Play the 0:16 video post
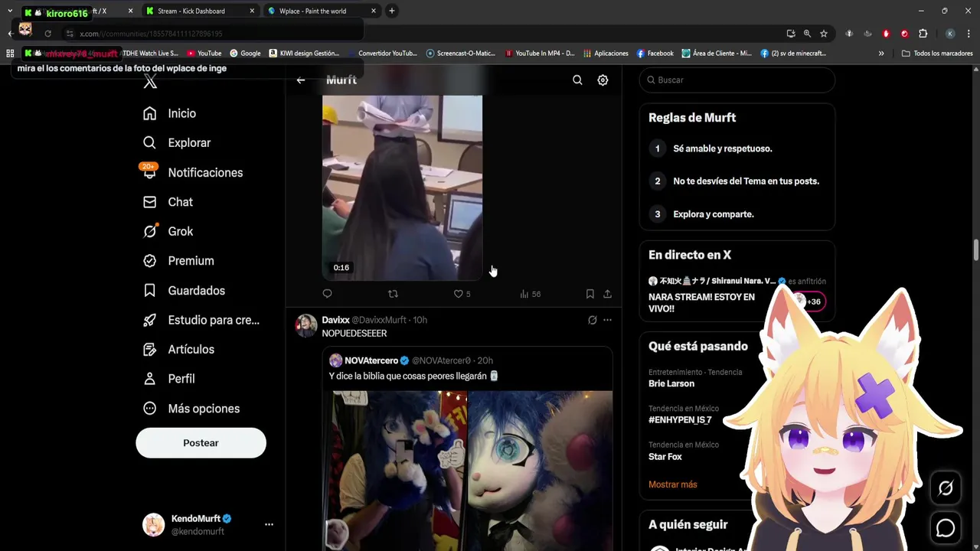The height and width of the screenshot is (551, 980). click(402, 187)
